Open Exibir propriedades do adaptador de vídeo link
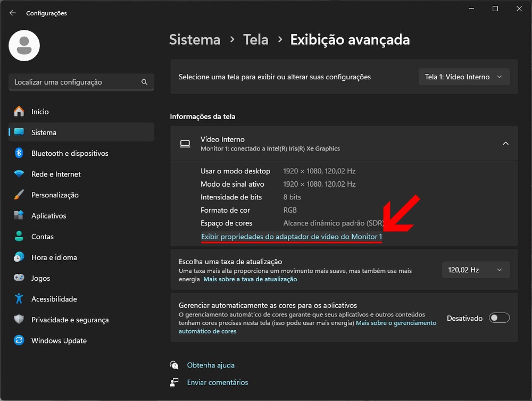The width and height of the screenshot is (532, 401). pyautogui.click(x=291, y=236)
